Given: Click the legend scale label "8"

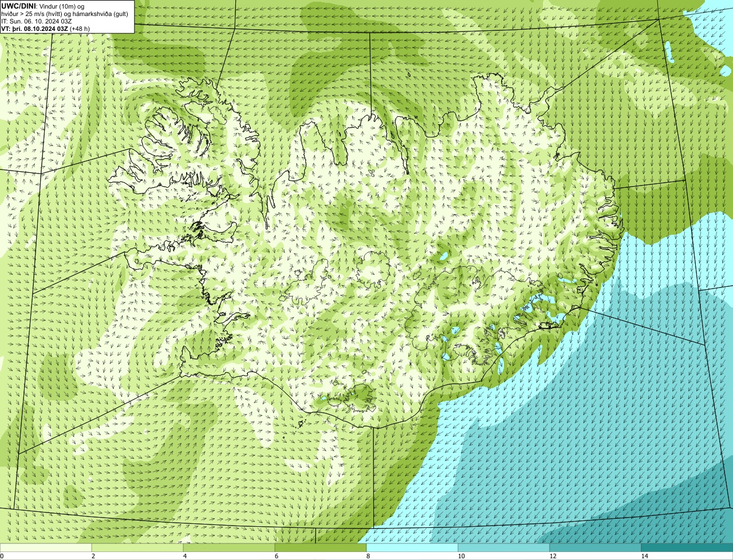Looking at the screenshot, I should [368, 556].
